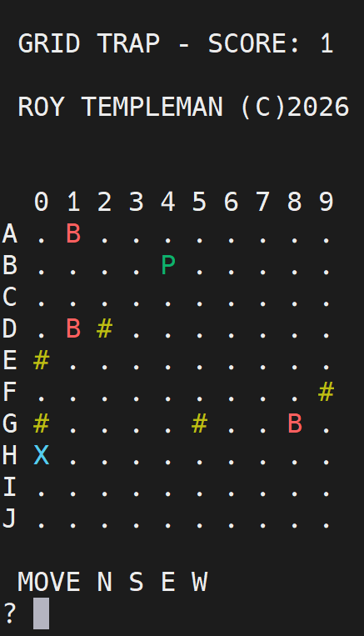Click the # in row G under column 0
This screenshot has width=364, height=636.
tap(42, 423)
